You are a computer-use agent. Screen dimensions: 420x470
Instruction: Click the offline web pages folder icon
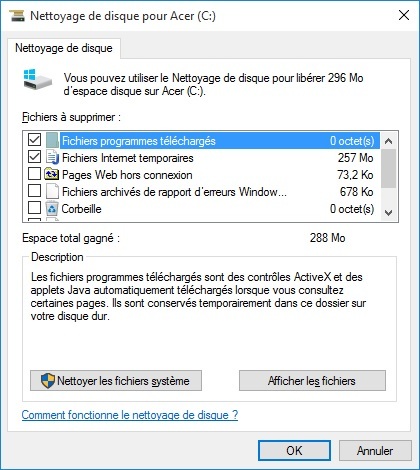coord(51,174)
